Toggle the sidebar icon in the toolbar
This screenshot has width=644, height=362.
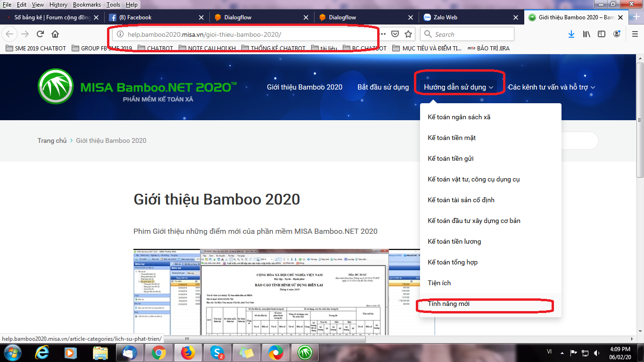click(602, 34)
